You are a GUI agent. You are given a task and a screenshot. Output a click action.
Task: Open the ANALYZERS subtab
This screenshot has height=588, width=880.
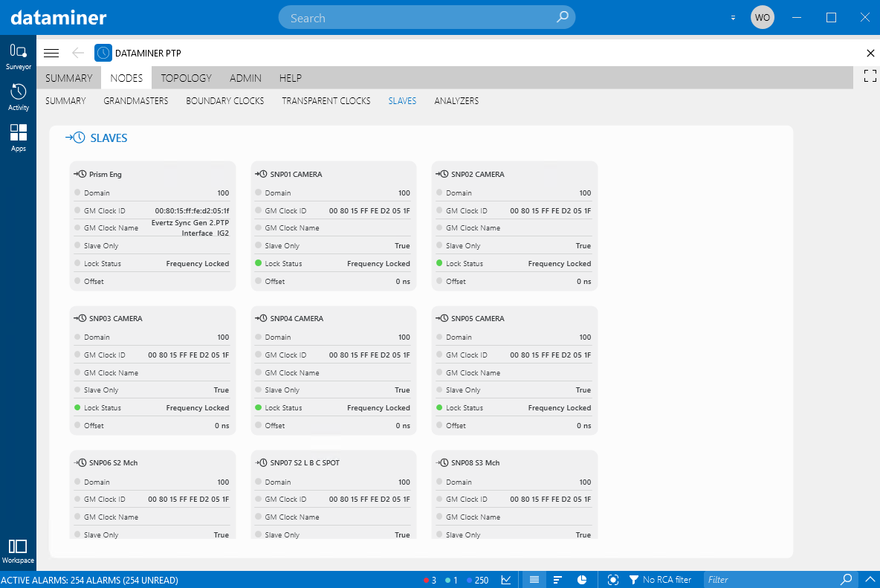[x=456, y=101]
